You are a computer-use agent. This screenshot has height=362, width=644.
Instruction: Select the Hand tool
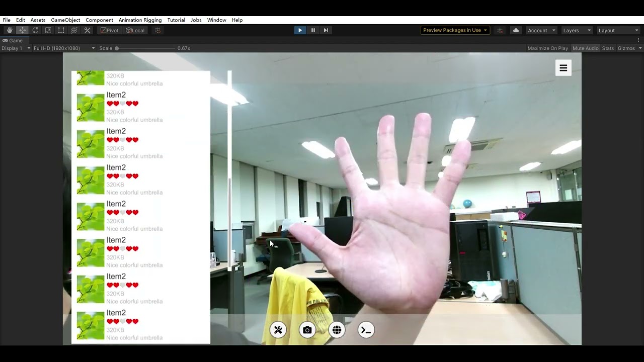[10, 30]
